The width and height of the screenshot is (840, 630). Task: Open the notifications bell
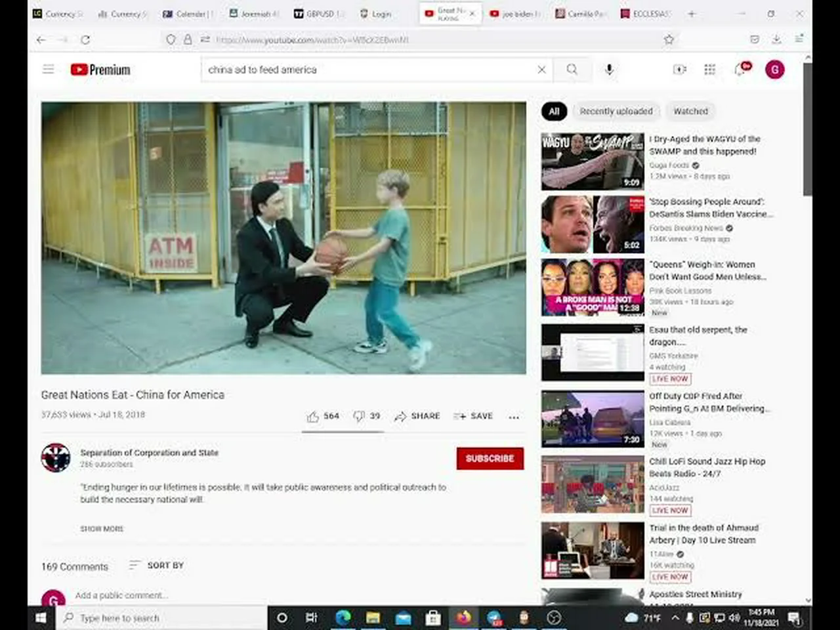(x=742, y=69)
